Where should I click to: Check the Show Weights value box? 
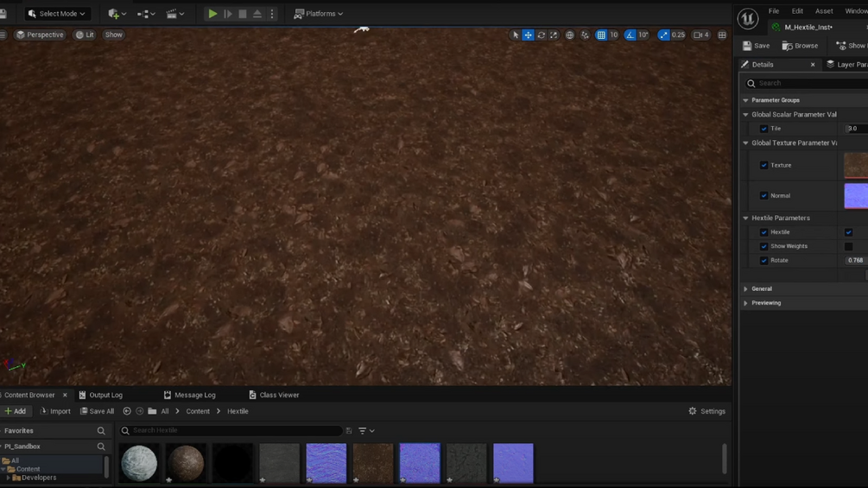point(849,246)
